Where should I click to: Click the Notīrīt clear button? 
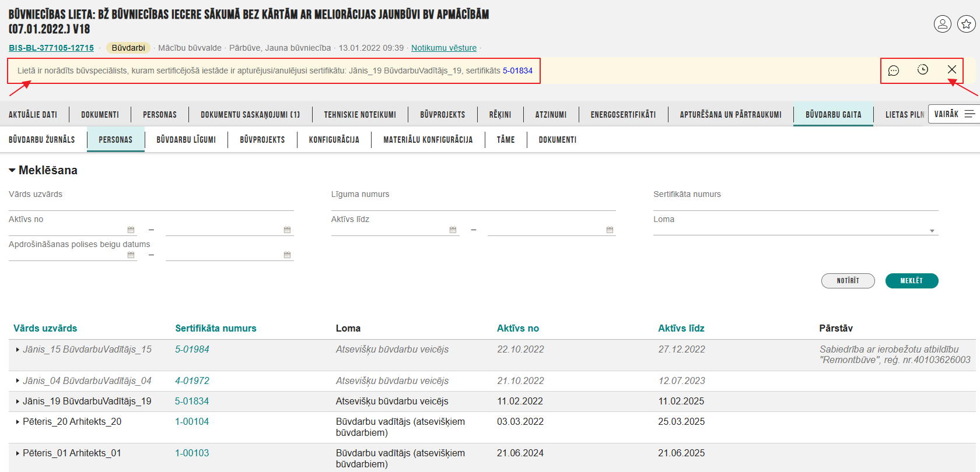[x=848, y=281]
